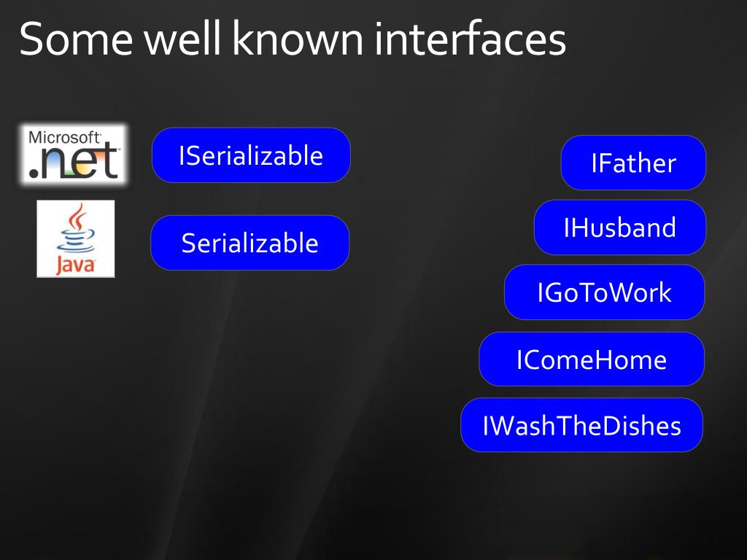
Task: Click the IComeHome interface box
Action: coord(591,359)
